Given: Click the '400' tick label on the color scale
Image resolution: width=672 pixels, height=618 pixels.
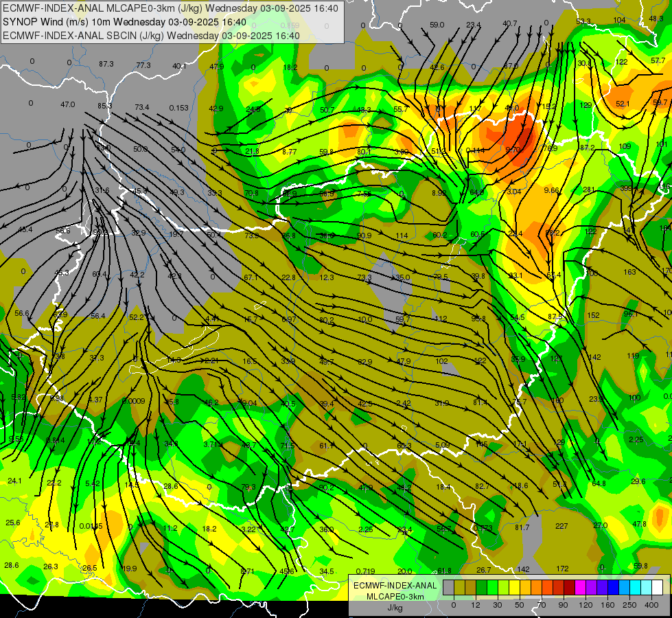Looking at the screenshot, I should (x=651, y=605).
